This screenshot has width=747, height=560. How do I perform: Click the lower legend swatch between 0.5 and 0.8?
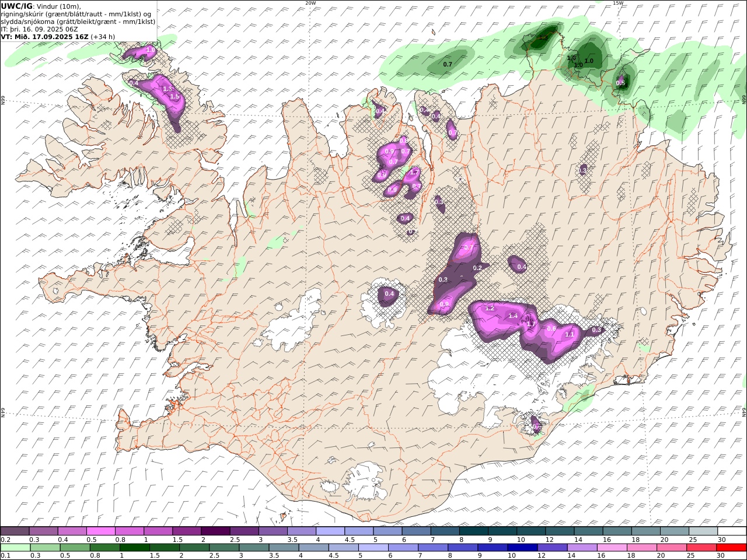75,548
